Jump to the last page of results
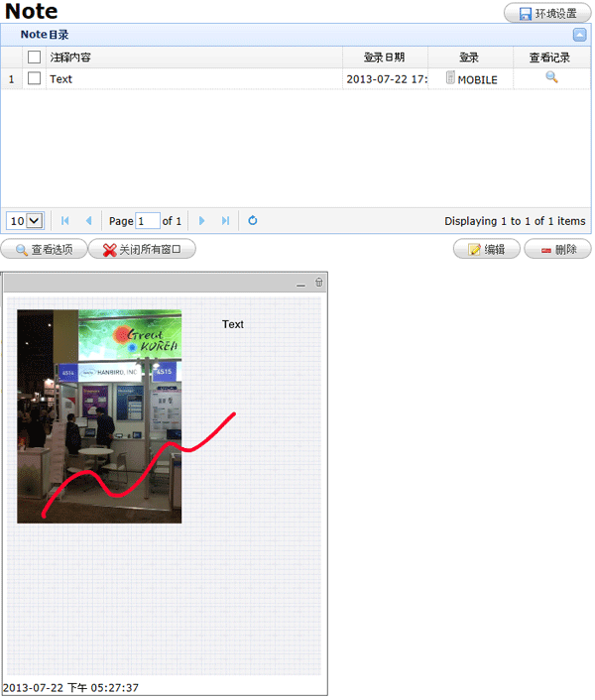The height and width of the screenshot is (700, 595). click(x=225, y=221)
